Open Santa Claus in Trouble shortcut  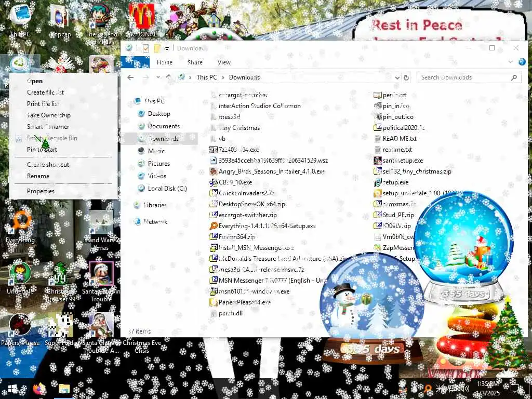pos(101,282)
